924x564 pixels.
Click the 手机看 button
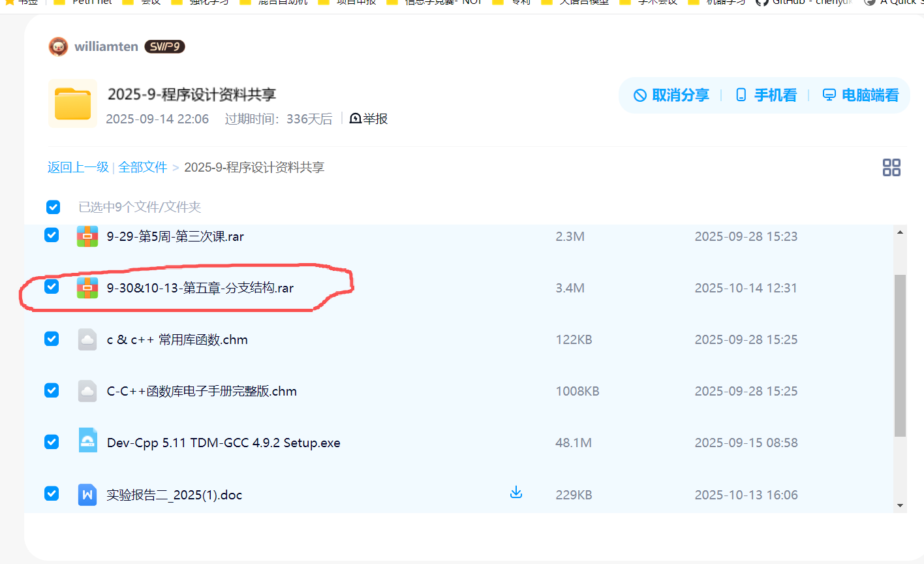[766, 95]
